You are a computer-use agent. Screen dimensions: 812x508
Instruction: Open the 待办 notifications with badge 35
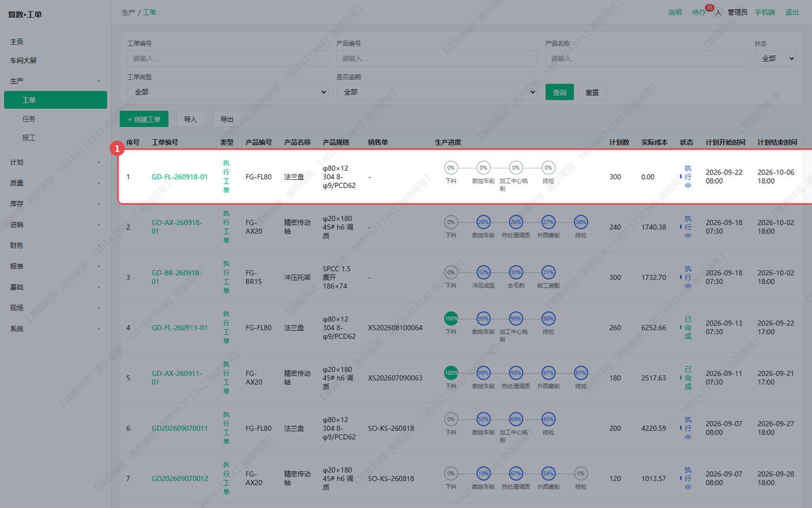point(699,12)
